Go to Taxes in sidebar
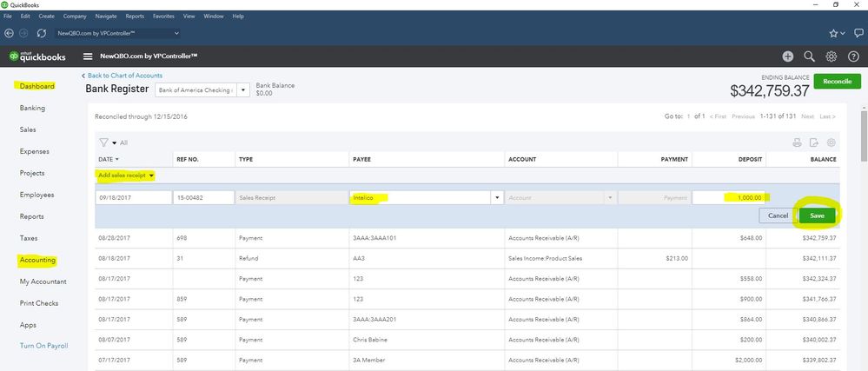This screenshot has height=371, width=868. 29,238
